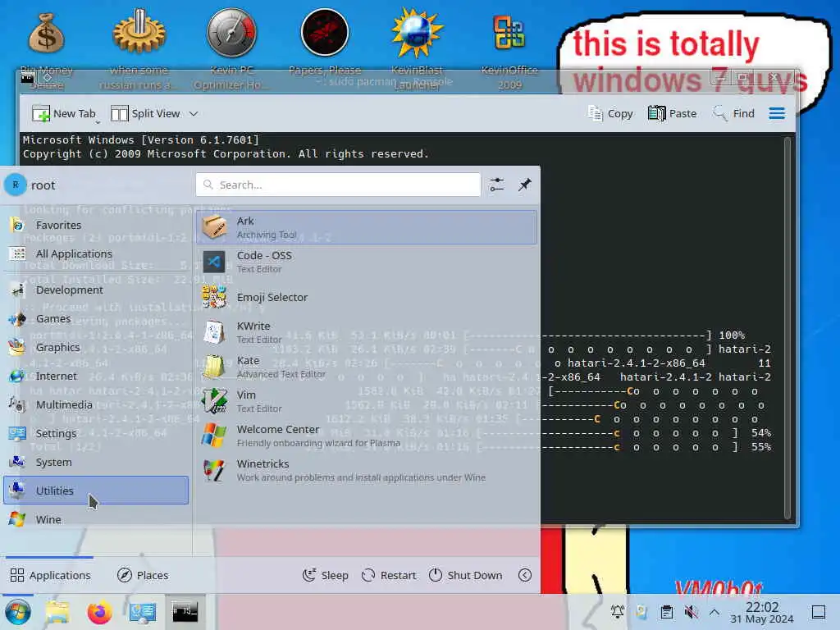Viewport: 840px width, 630px height.
Task: Expand the Split View dropdown arrow
Action: pyautogui.click(x=194, y=113)
